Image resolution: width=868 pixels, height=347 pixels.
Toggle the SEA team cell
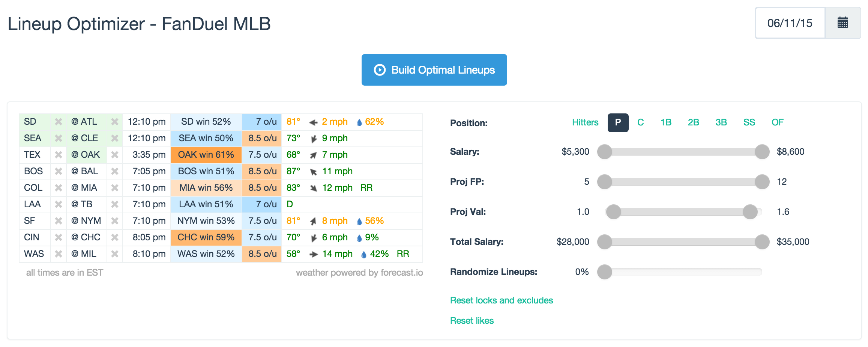pos(33,138)
